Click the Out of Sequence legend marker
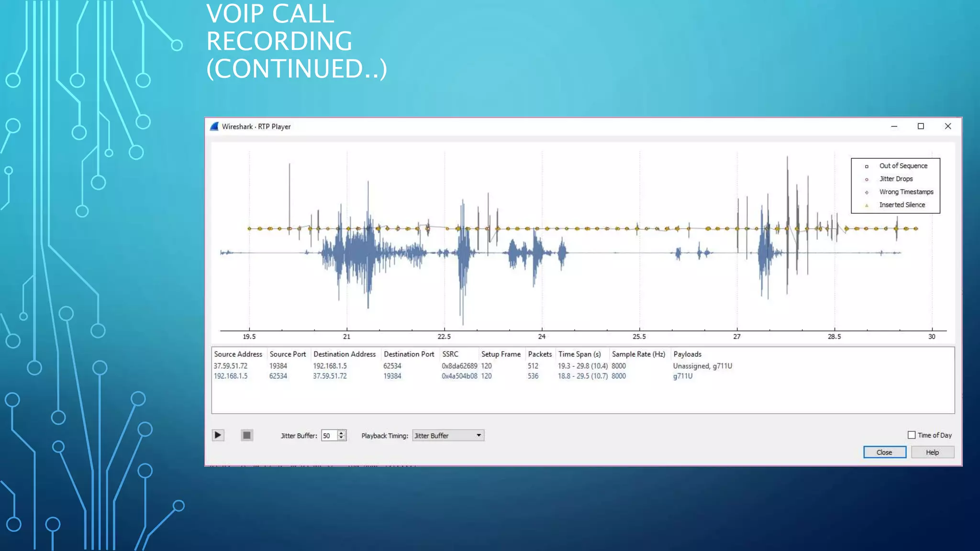 coord(867,166)
